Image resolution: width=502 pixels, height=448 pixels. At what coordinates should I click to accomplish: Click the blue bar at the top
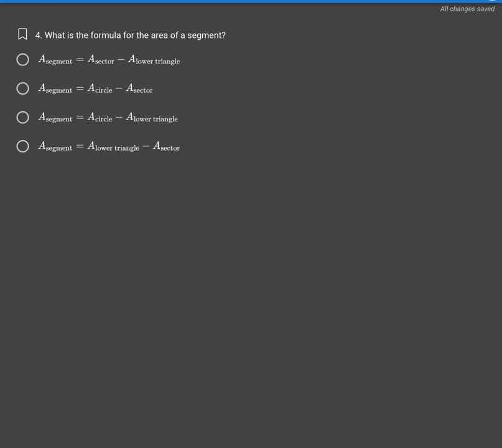coord(249,1)
